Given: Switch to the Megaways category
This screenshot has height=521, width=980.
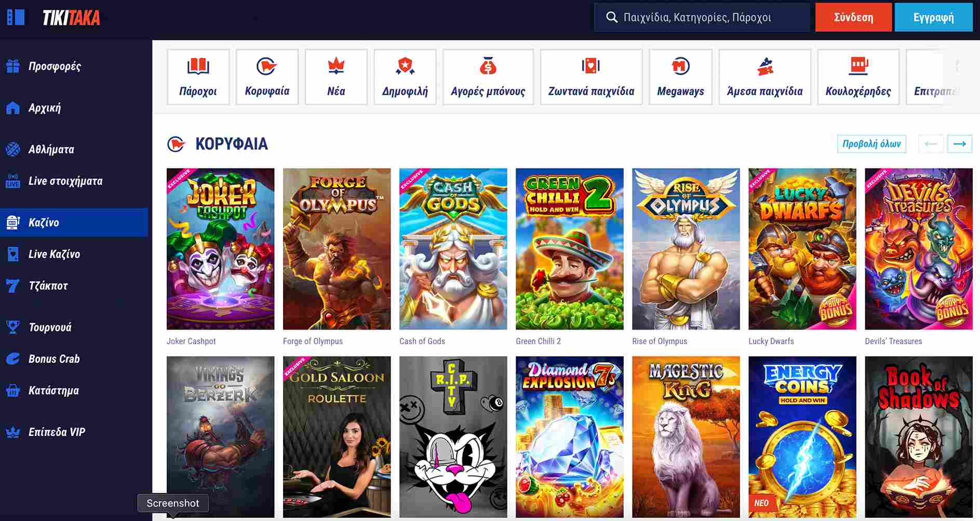Looking at the screenshot, I should click(x=680, y=77).
